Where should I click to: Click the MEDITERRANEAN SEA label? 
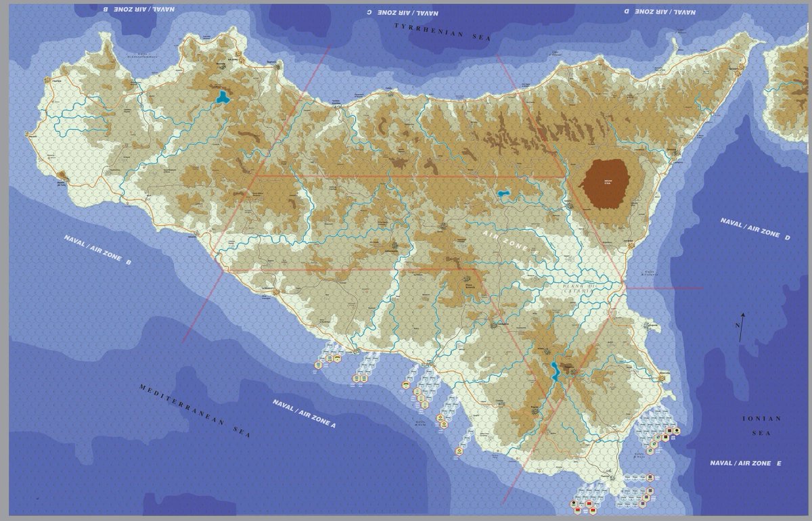194,411
